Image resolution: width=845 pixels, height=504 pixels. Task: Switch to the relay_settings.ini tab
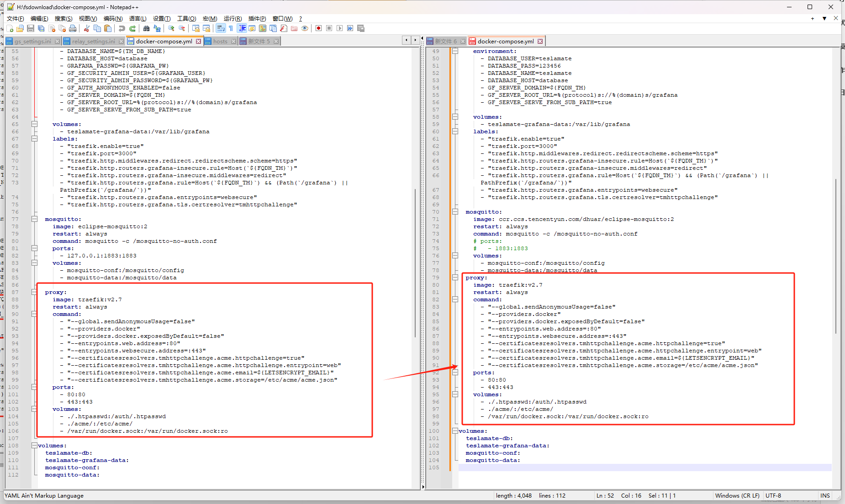pos(94,41)
